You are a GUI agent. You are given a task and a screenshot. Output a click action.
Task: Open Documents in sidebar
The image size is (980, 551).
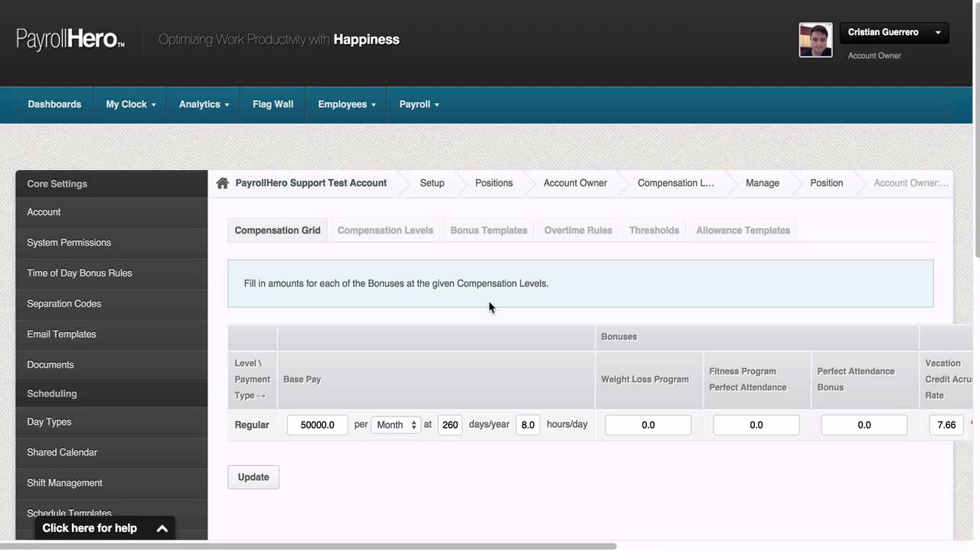pos(111,365)
